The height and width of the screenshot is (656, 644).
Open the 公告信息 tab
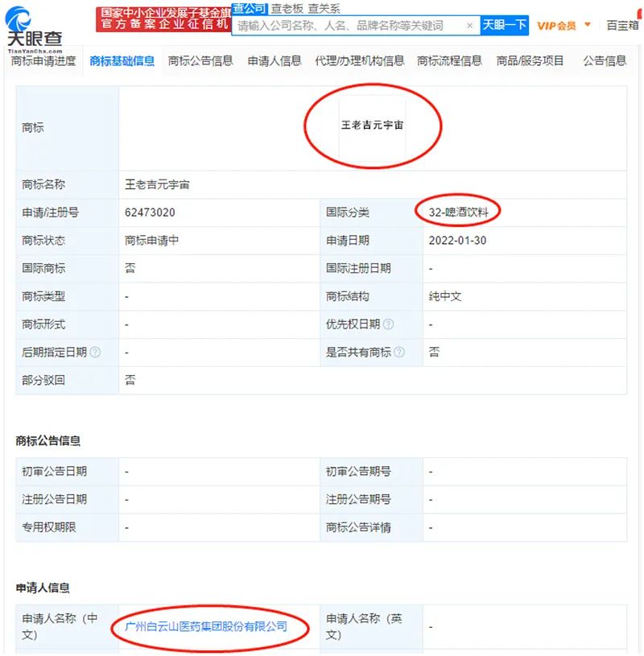(x=605, y=61)
